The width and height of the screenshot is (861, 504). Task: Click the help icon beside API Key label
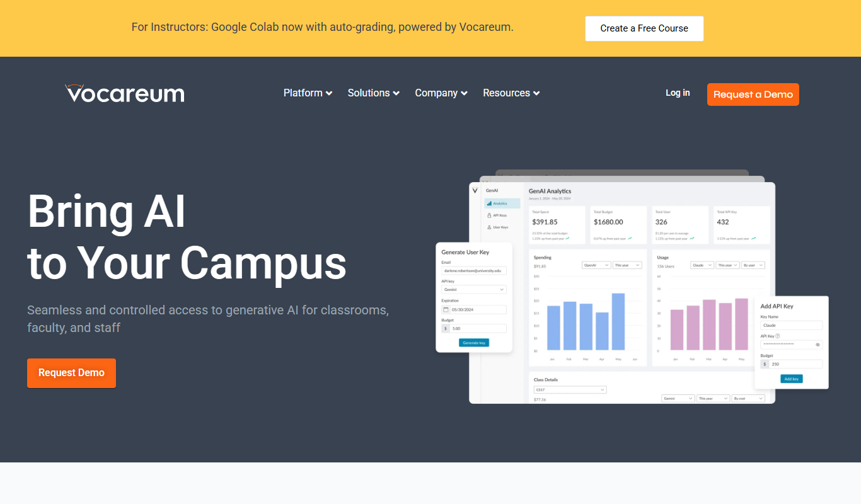(778, 336)
